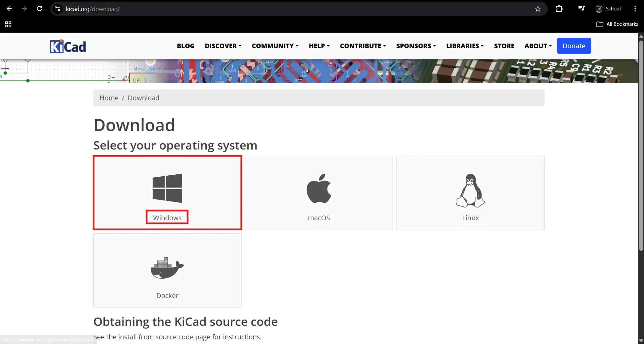Expand the LIBRARIES dropdown menu

[465, 46]
